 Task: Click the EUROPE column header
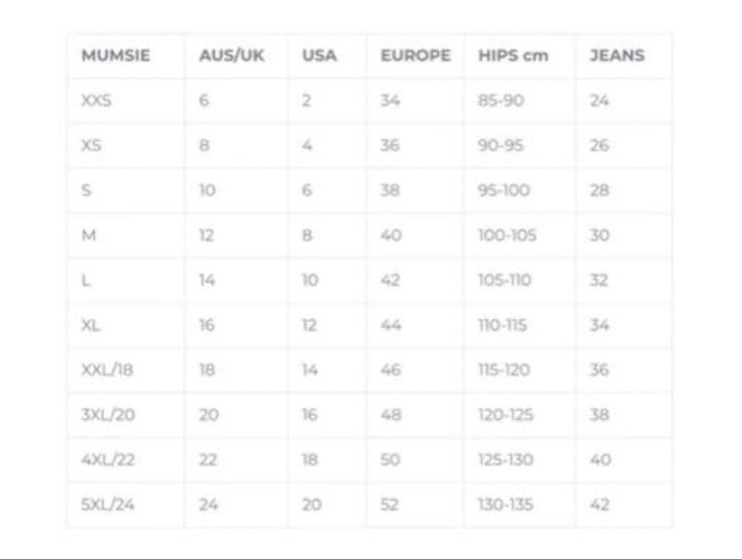(416, 56)
